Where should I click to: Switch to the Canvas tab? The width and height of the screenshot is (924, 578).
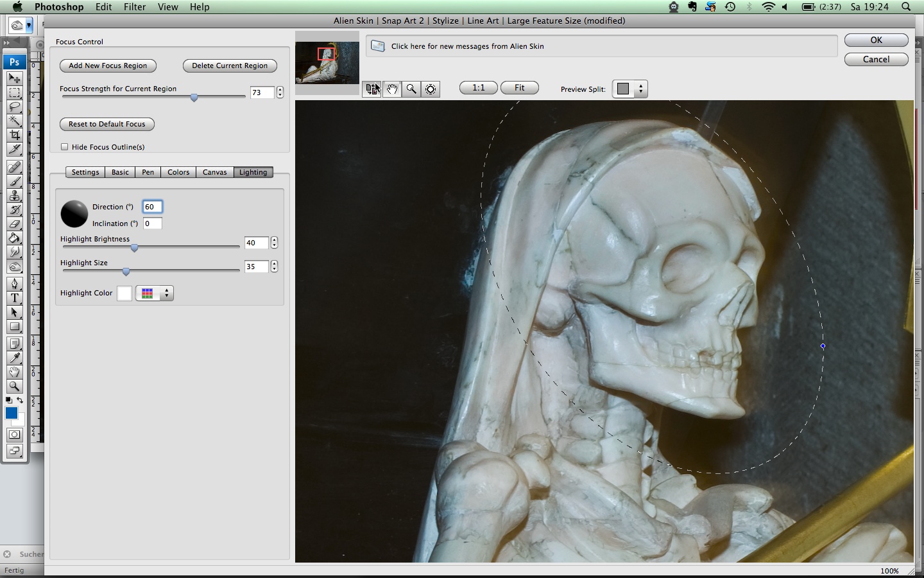[x=215, y=172]
